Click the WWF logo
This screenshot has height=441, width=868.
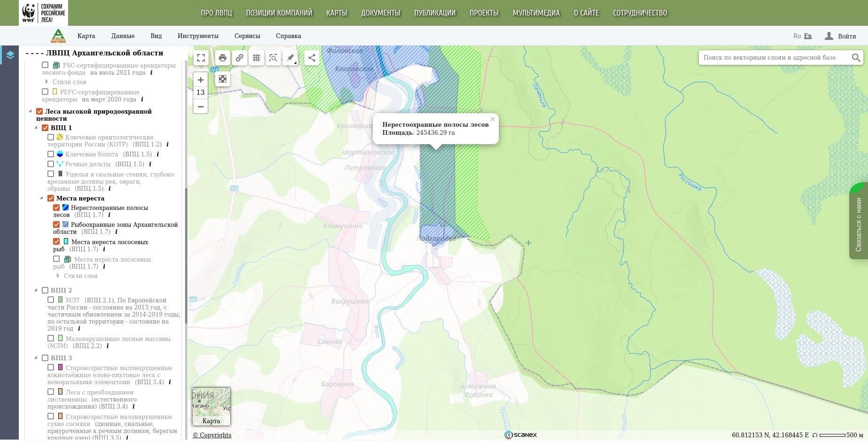click(x=43, y=13)
